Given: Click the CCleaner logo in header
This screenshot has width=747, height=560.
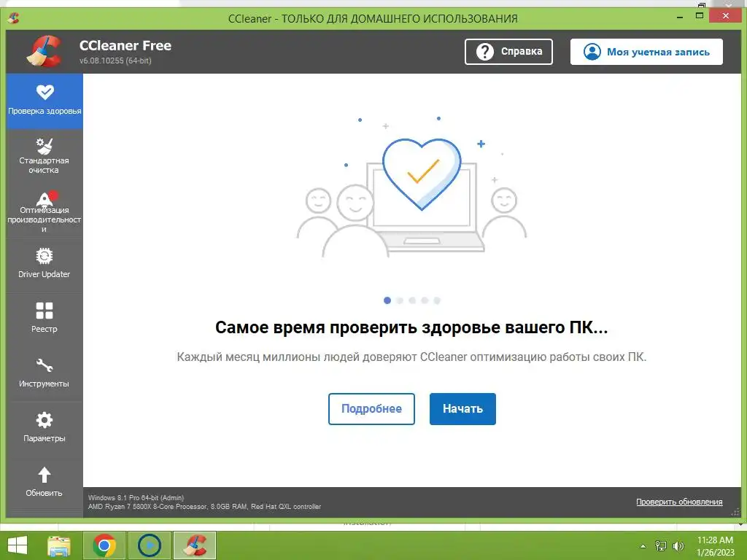Looking at the screenshot, I should 44,52.
